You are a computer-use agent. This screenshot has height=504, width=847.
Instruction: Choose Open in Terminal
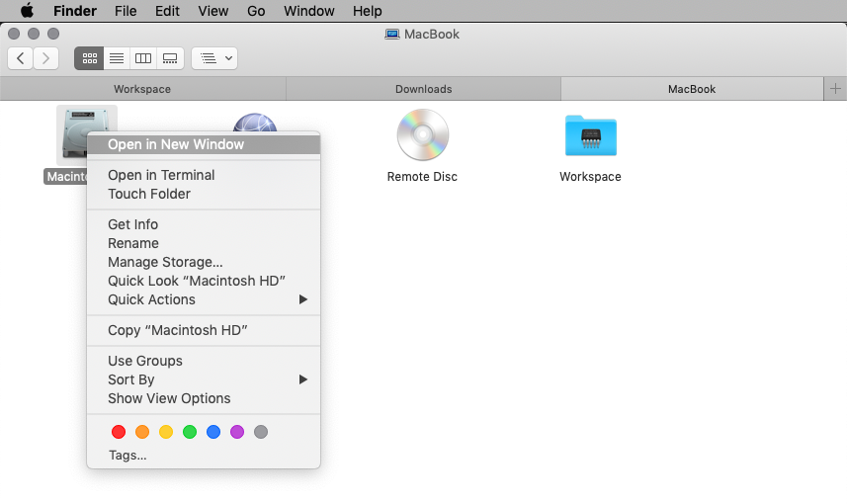[204, 175]
